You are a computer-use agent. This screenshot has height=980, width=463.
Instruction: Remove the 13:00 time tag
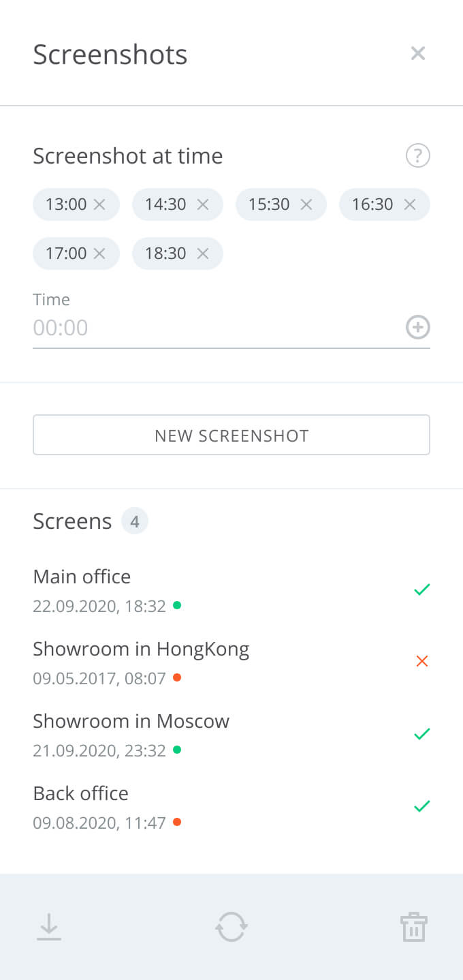101,204
